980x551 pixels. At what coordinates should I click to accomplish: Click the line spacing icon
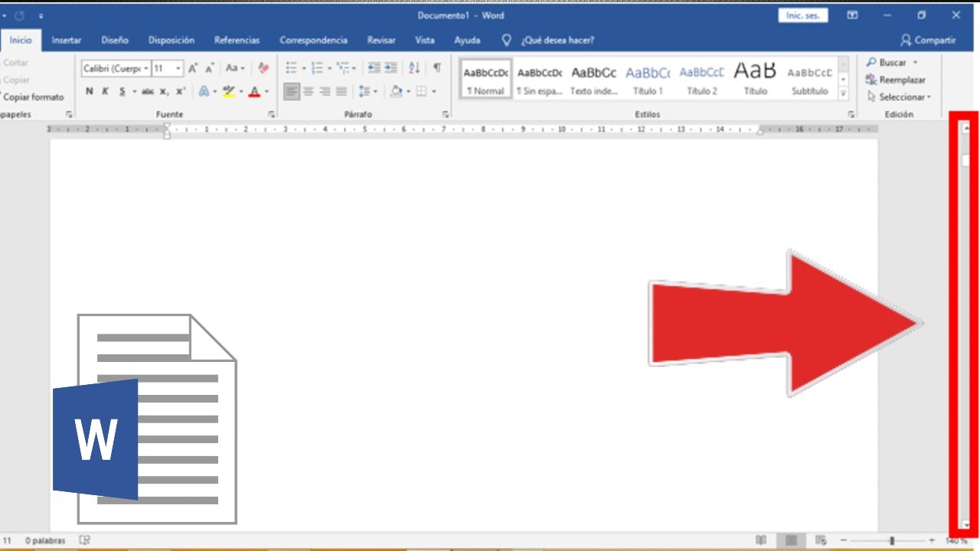click(x=364, y=91)
